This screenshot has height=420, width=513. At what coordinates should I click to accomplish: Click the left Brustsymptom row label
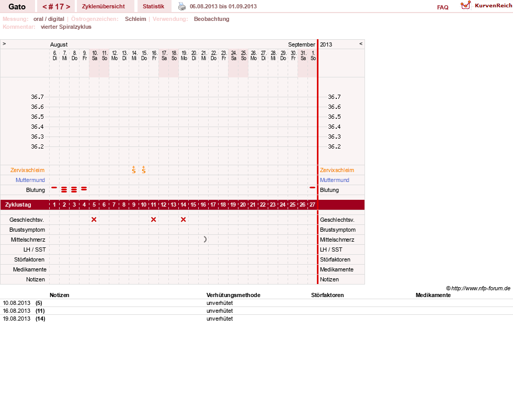click(27, 230)
